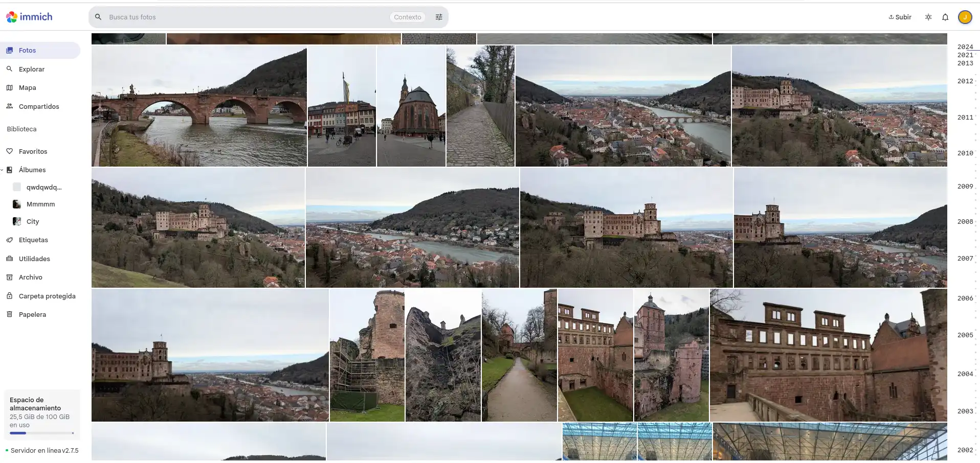Toggle the light/dark theme icon
Image resolution: width=980 pixels, height=463 pixels.
point(928,17)
